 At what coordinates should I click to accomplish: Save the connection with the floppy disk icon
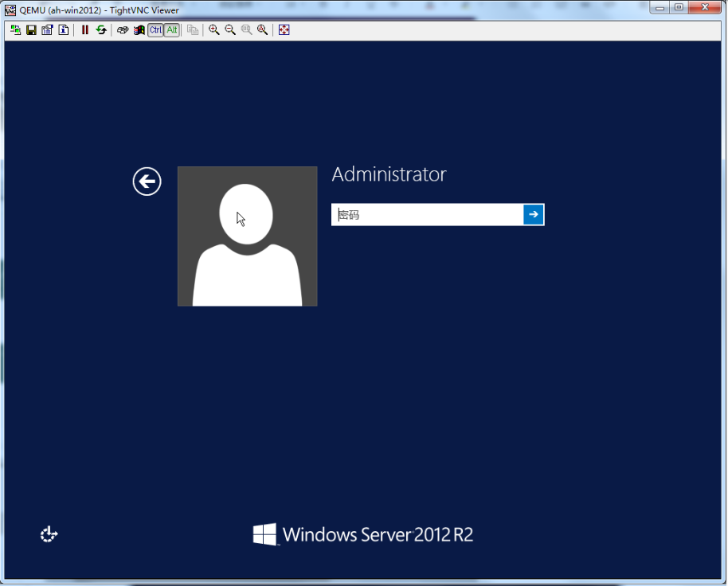click(31, 30)
